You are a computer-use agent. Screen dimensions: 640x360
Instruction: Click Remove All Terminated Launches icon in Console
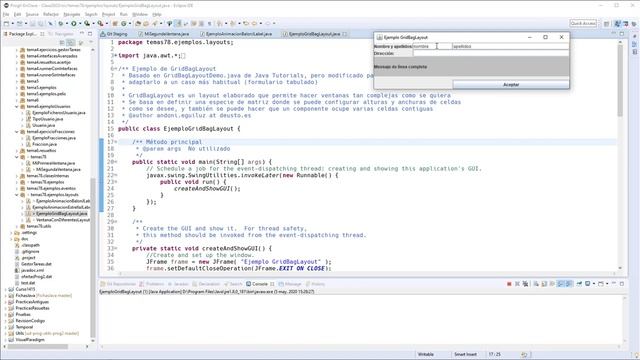pos(525,284)
